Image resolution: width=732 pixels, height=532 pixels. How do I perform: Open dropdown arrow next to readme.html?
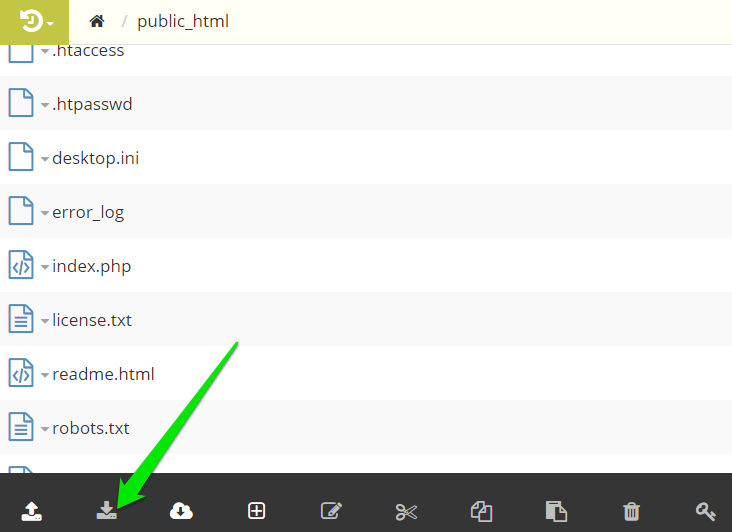point(45,375)
